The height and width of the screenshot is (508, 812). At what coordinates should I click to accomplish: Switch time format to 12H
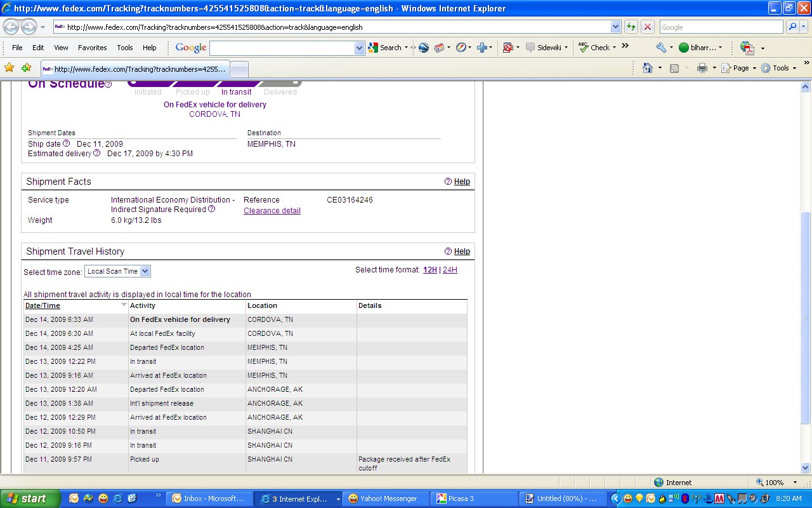pos(430,270)
